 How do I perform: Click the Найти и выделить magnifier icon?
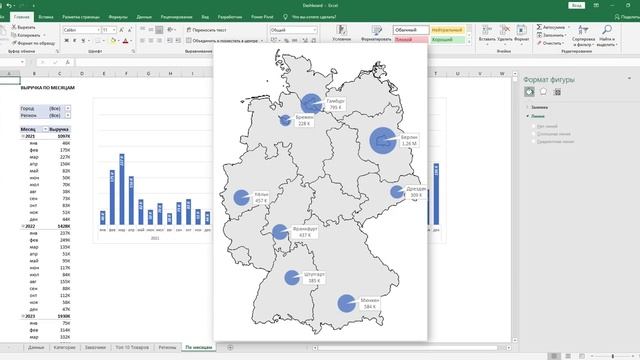click(x=607, y=29)
